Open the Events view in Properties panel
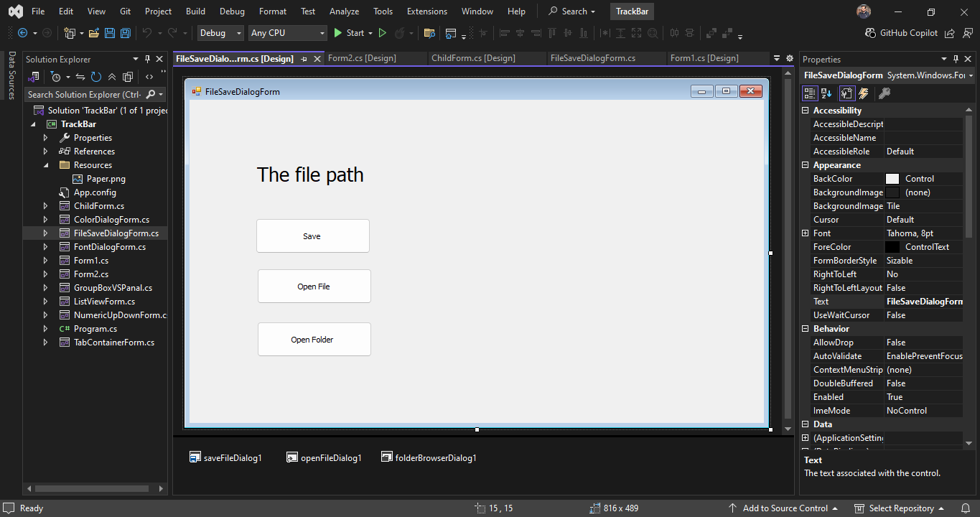Screen dimensions: 980x517 [863, 93]
